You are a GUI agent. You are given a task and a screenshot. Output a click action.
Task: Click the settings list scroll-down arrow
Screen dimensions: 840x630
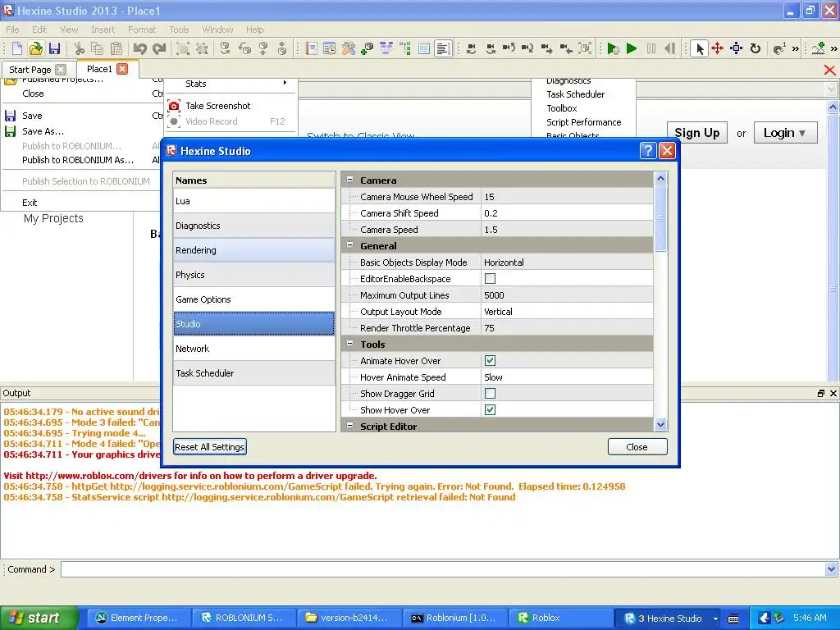660,425
